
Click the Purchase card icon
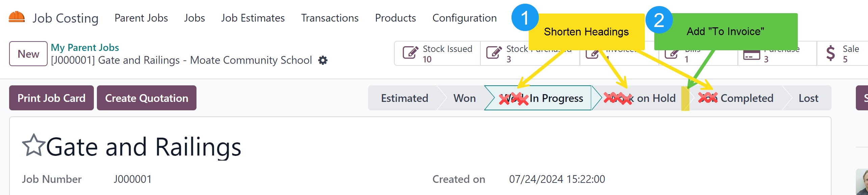click(752, 55)
